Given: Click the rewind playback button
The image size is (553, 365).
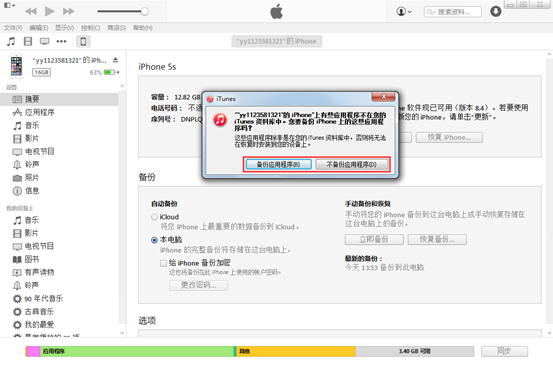Looking at the screenshot, I should coord(31,12).
